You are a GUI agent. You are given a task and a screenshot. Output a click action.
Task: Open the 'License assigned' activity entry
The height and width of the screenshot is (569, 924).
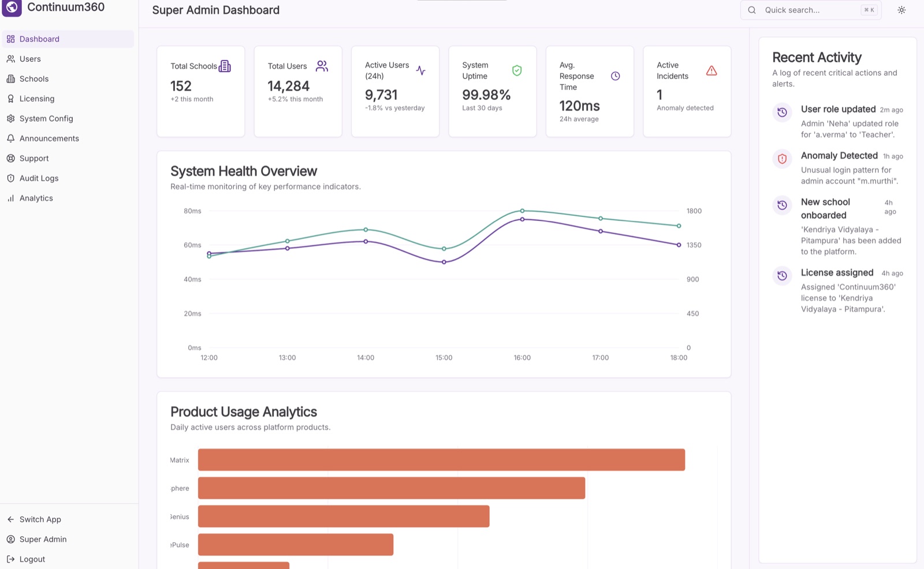click(x=838, y=291)
